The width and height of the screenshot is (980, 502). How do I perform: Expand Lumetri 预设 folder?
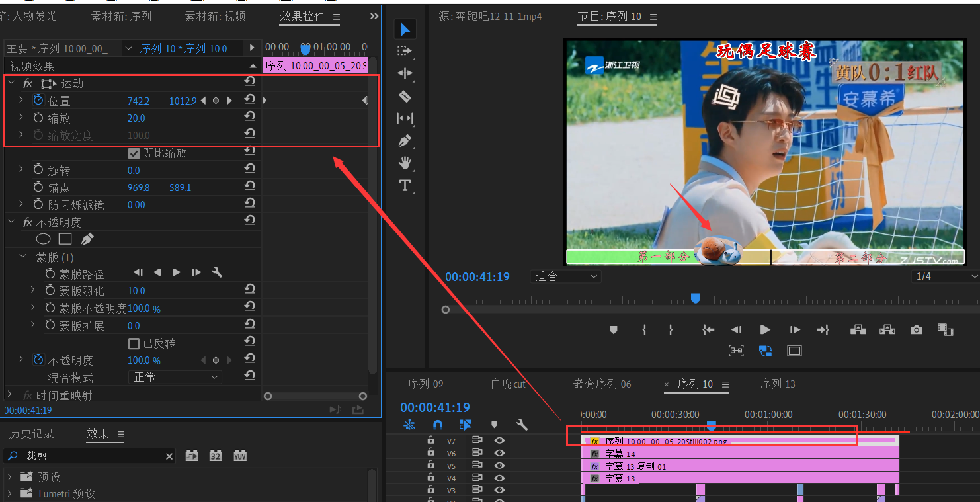9,493
